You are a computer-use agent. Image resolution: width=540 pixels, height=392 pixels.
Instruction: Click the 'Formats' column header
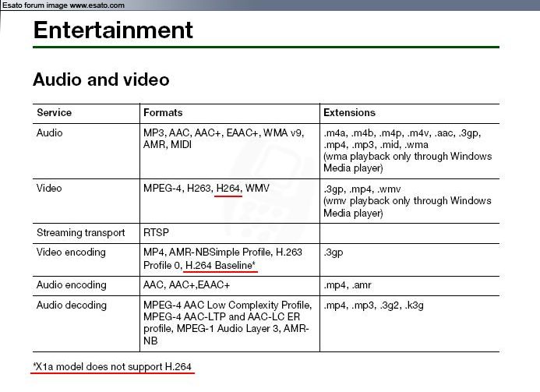pyautogui.click(x=163, y=113)
